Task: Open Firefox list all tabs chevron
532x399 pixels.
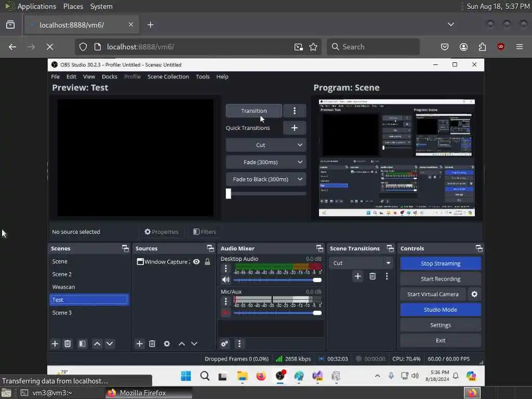Action: [x=450, y=24]
